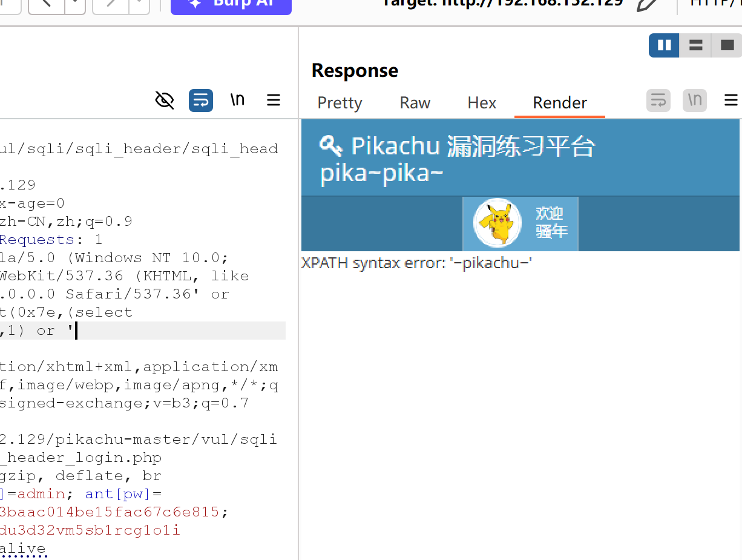Screen dimensions: 742x560
Task: Click the 2.129/pikachu-master/vul/sqli referer line
Action: (139, 440)
